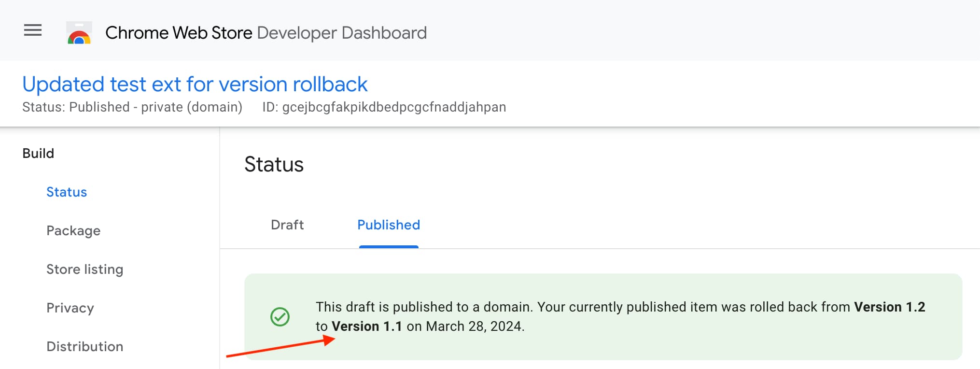Screen dimensions: 980x369
Task: Click Chrome Web Store Developer Dashboard title
Action: pos(266,33)
